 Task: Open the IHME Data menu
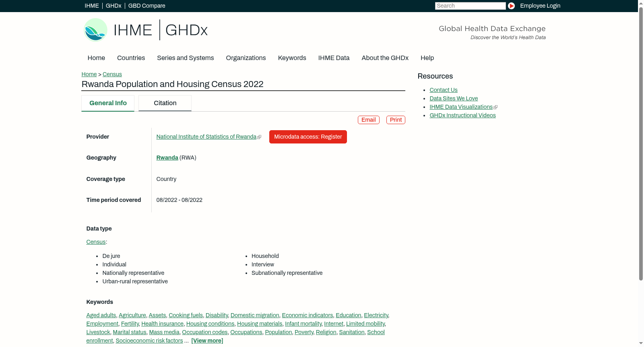(x=334, y=58)
